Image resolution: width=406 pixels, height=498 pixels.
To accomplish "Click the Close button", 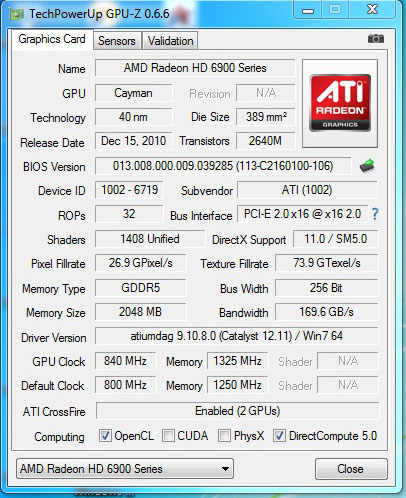I will 351,469.
